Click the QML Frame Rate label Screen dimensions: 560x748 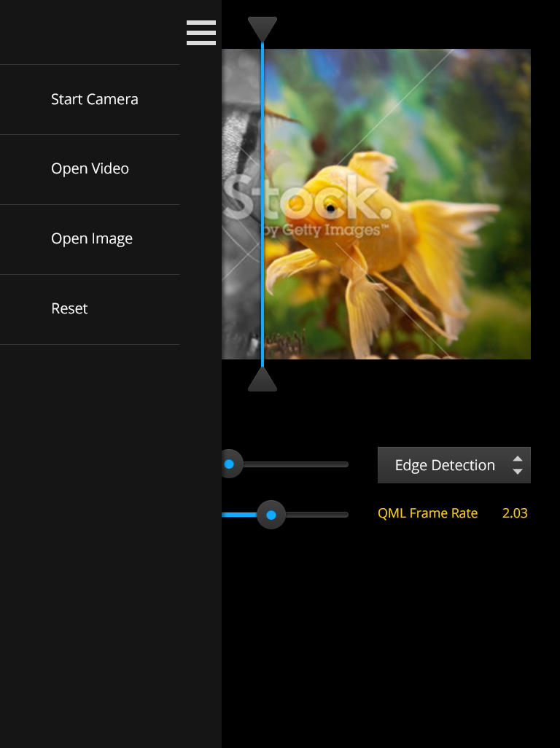427,513
